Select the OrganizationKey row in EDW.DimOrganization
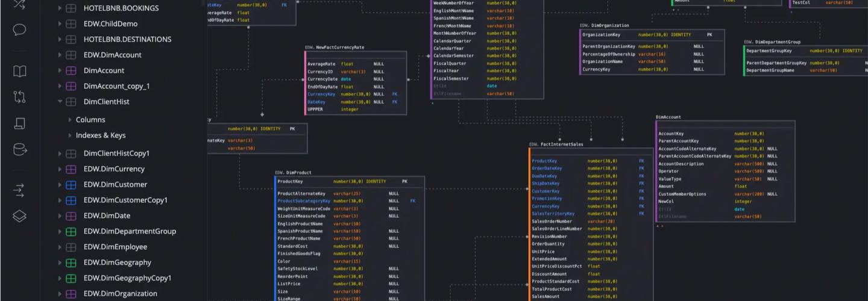 [x=600, y=35]
